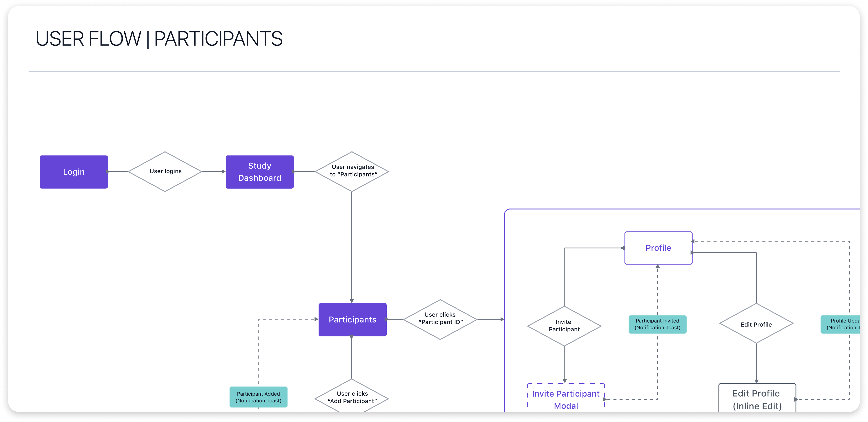
Task: Select "User clicks Participant ID" diamond
Action: (440, 319)
